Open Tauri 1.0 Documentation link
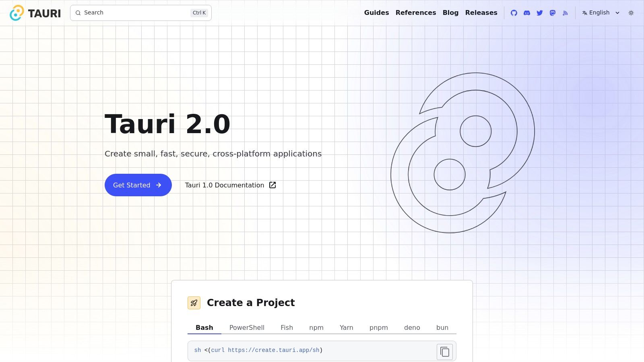The width and height of the screenshot is (644, 362). [x=231, y=185]
